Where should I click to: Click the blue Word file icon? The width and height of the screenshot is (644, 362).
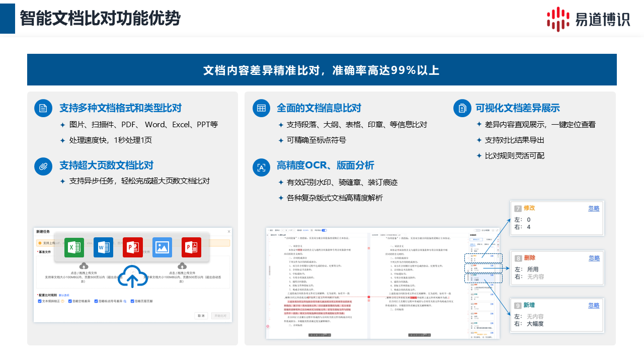[x=103, y=247]
